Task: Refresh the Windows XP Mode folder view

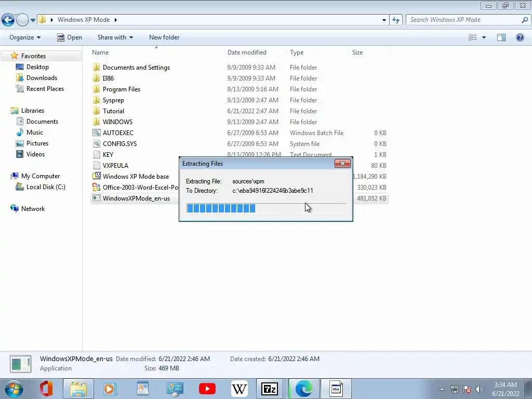Action: pyautogui.click(x=395, y=20)
